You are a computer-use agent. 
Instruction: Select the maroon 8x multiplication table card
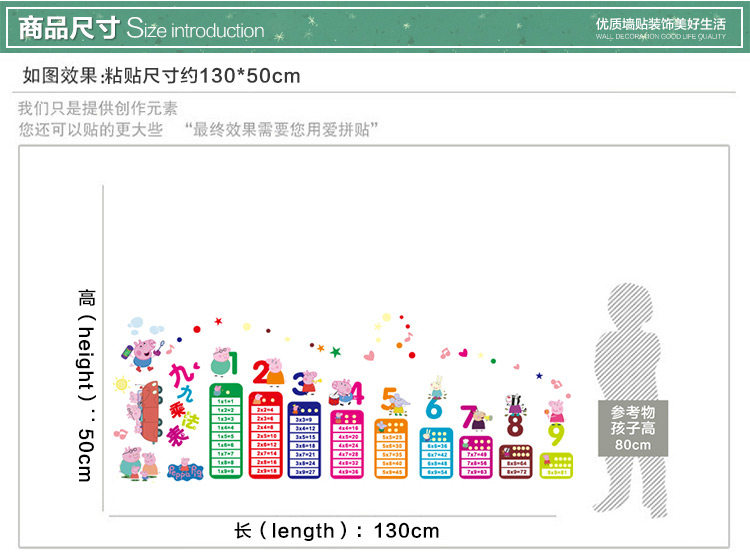click(516, 461)
